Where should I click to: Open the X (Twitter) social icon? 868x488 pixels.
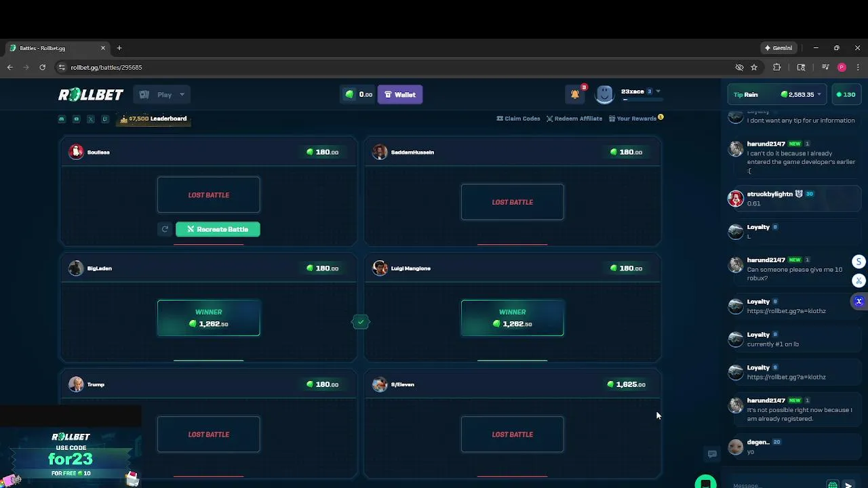click(x=90, y=119)
